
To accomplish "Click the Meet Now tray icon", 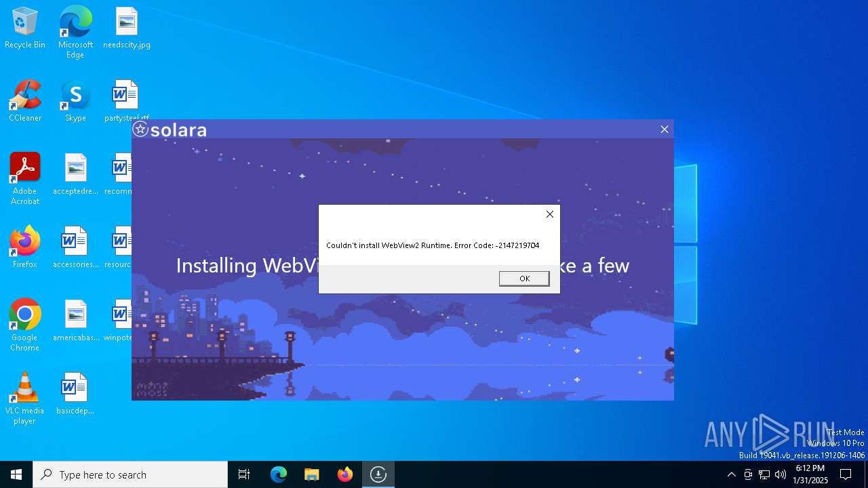I will tap(748, 474).
